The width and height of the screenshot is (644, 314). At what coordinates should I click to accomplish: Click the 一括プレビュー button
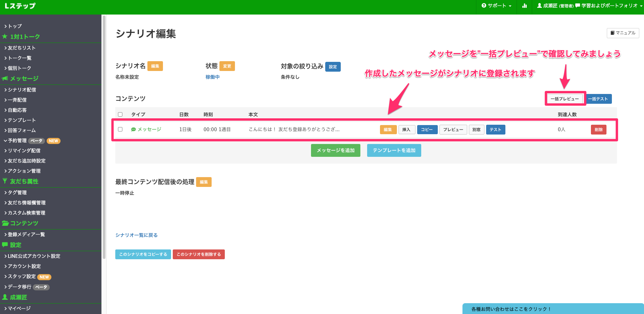[x=565, y=98]
